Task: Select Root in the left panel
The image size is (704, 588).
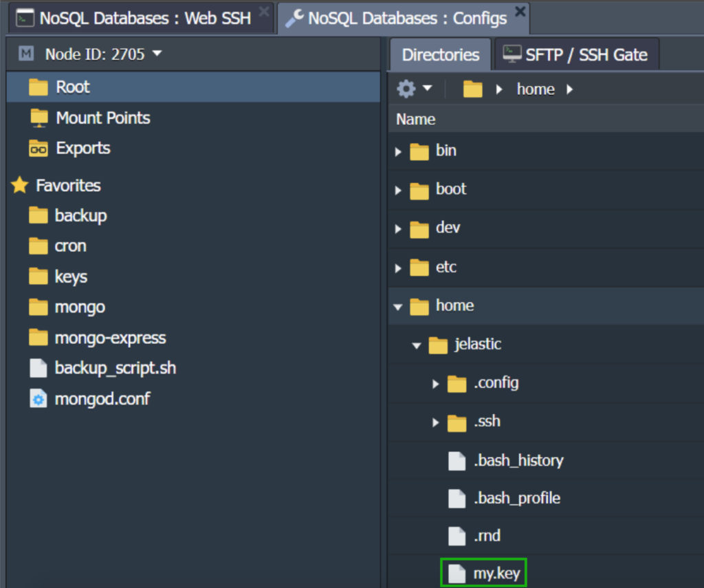Action: click(193, 87)
